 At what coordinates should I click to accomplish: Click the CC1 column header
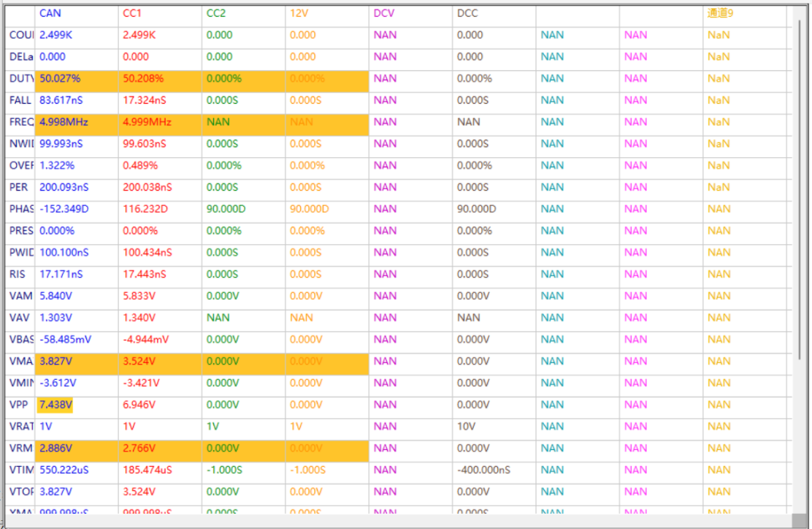point(132,13)
